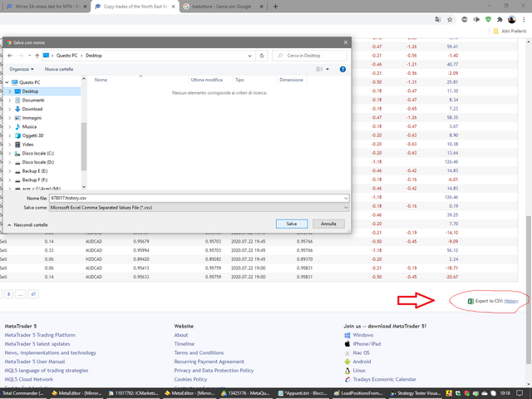Image resolution: width=532 pixels, height=399 pixels.
Task: Select Musica in the folder tree
Action: click(x=29, y=126)
